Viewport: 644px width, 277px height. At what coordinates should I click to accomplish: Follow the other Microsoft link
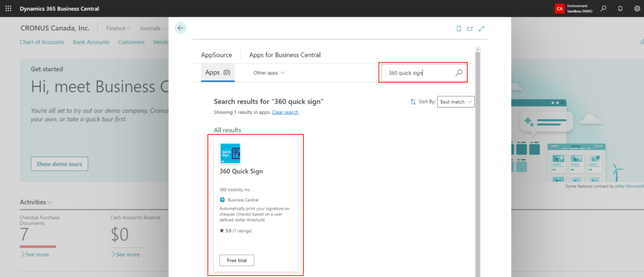[629, 186]
